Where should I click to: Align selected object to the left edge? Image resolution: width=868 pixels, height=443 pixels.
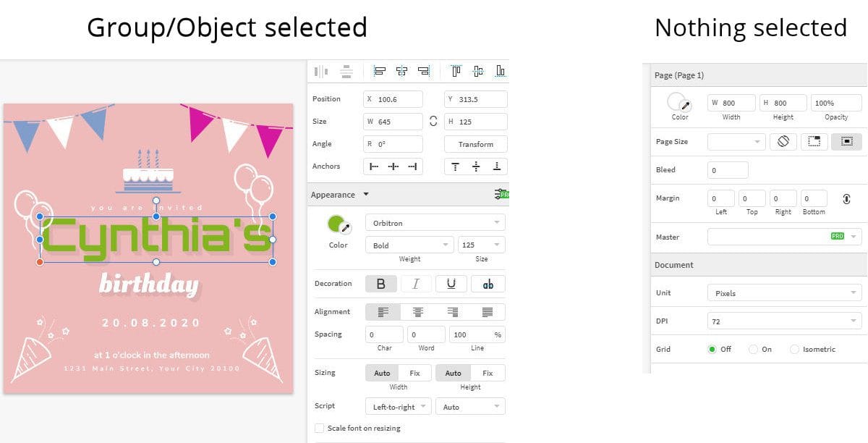pyautogui.click(x=378, y=71)
